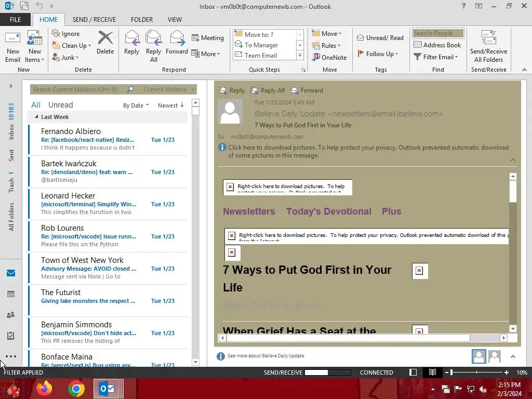The height and width of the screenshot is (399, 532).
Task: Switch to the HOME tab
Action: [x=48, y=20]
